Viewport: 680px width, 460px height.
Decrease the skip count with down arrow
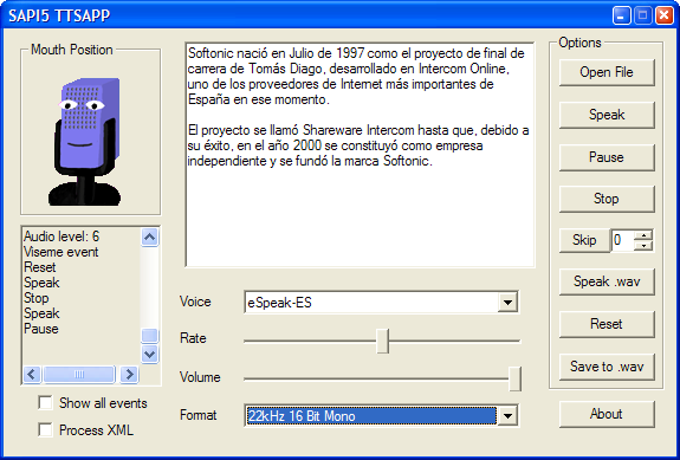pos(643,246)
